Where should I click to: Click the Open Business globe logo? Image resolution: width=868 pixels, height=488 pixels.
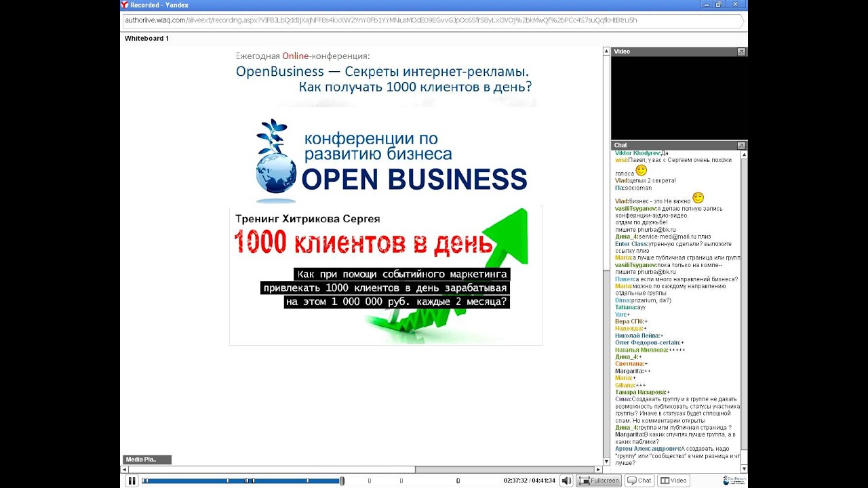click(276, 162)
